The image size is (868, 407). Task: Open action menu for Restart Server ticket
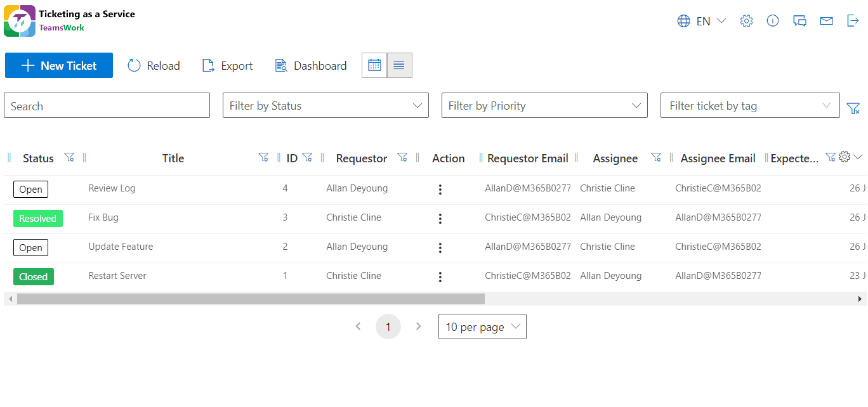440,277
